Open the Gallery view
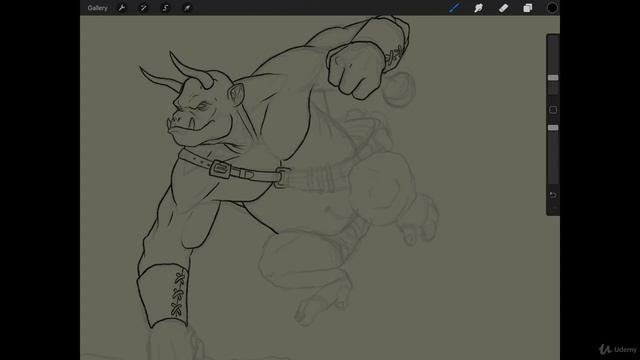 (97, 8)
